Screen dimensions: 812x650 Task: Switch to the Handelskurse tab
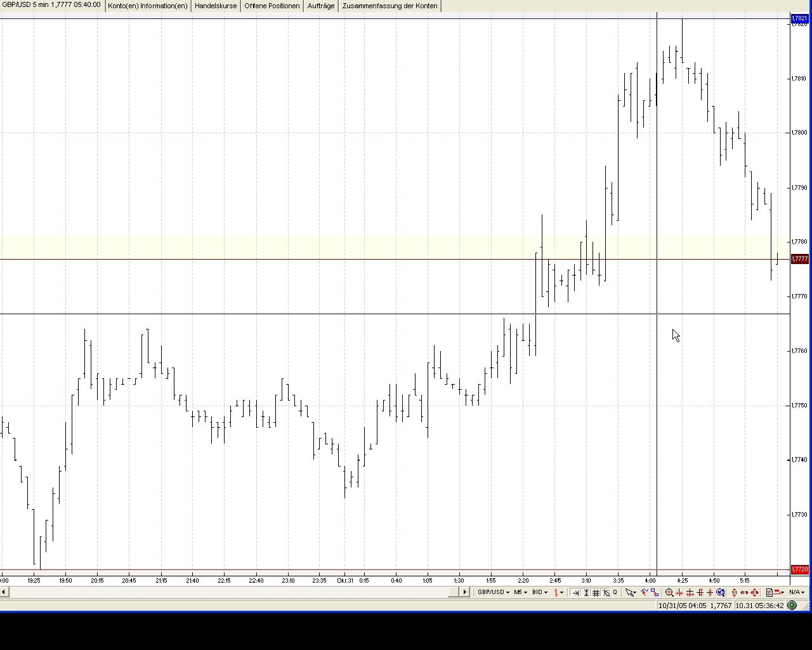pos(216,6)
